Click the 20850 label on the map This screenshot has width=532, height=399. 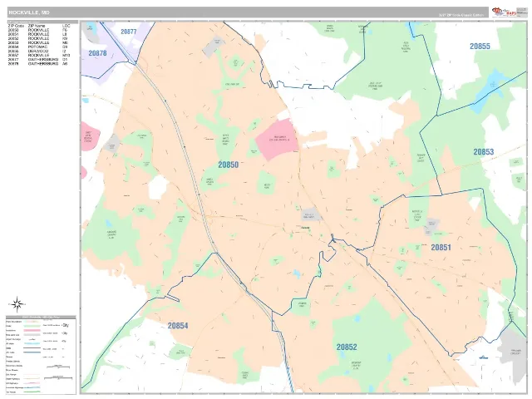click(229, 165)
